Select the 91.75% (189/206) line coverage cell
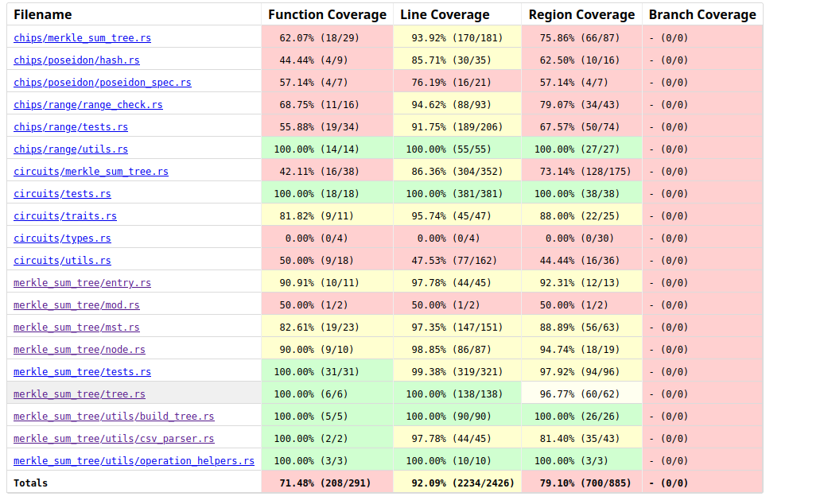The width and height of the screenshot is (828, 504). point(457,126)
